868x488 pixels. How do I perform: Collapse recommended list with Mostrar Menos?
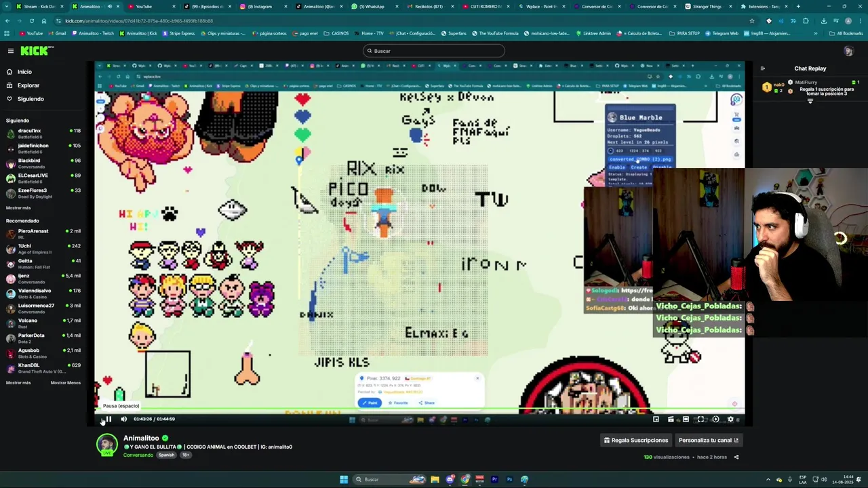click(66, 383)
